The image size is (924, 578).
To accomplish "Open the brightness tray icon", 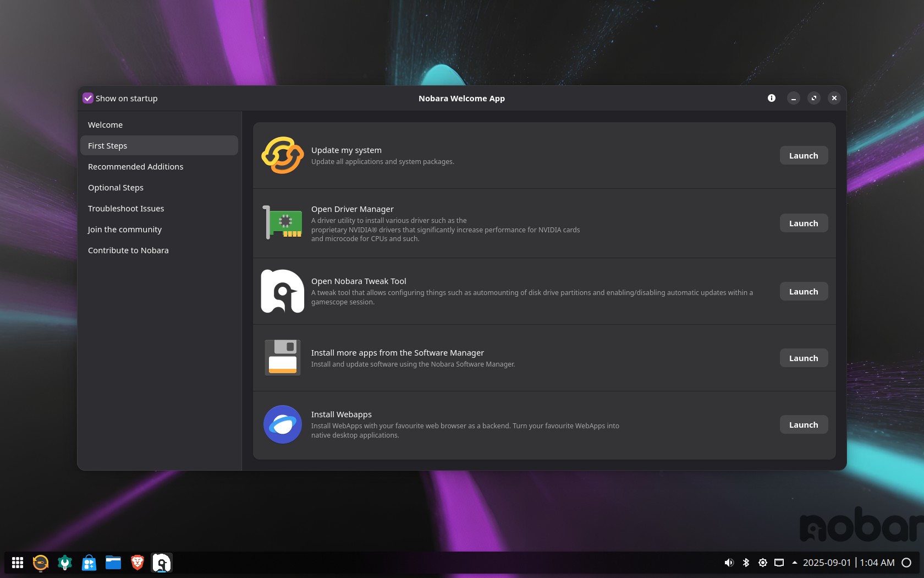I will (x=763, y=563).
